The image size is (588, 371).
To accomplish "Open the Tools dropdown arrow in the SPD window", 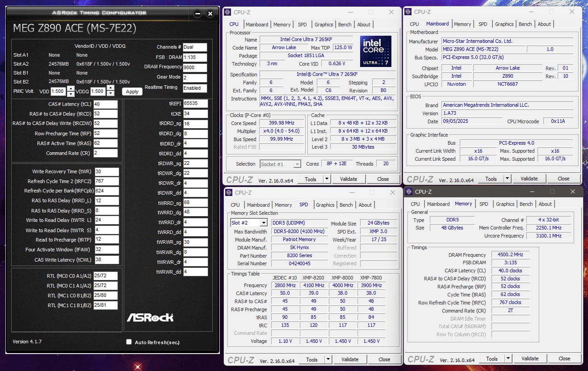I will [x=328, y=359].
